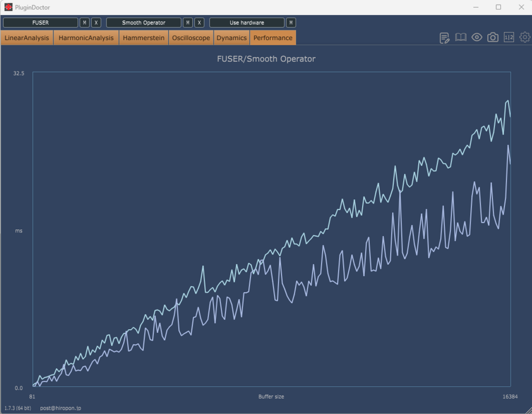Open the Use hardware slot
The height and width of the screenshot is (414, 532).
247,23
